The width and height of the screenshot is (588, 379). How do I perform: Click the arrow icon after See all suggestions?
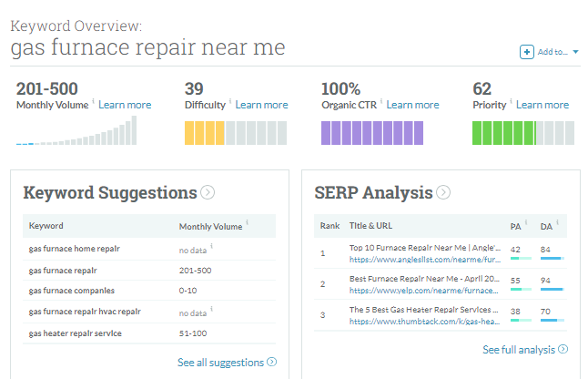click(272, 362)
